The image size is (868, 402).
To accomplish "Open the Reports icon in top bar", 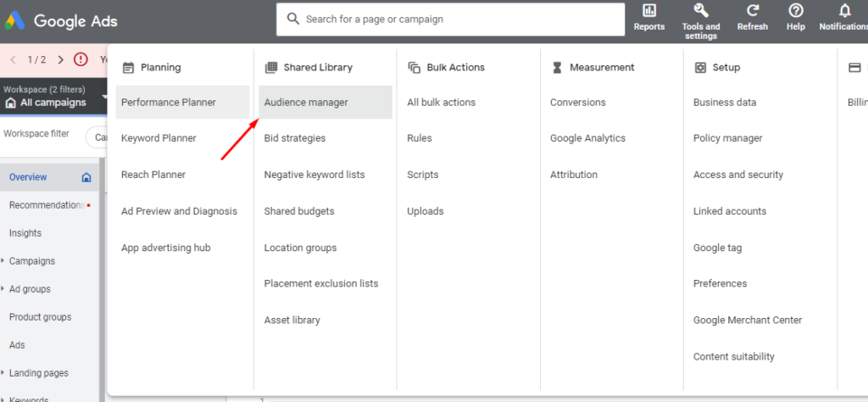I will 648,10.
